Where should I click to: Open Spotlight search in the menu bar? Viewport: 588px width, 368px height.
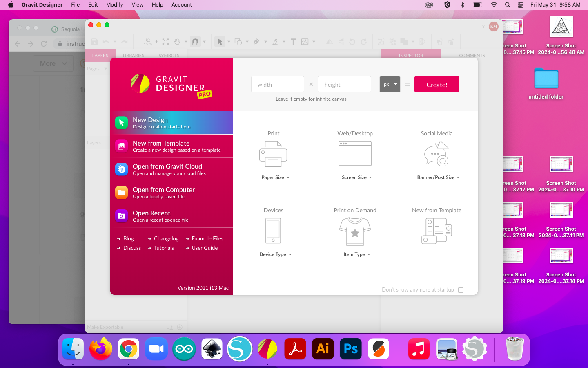[x=508, y=5]
